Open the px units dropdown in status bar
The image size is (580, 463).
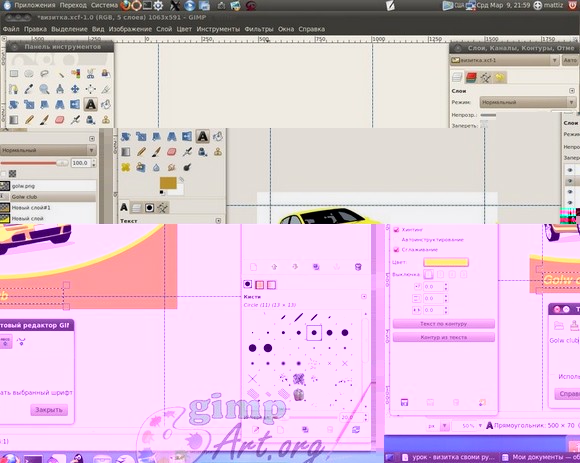coord(438,426)
